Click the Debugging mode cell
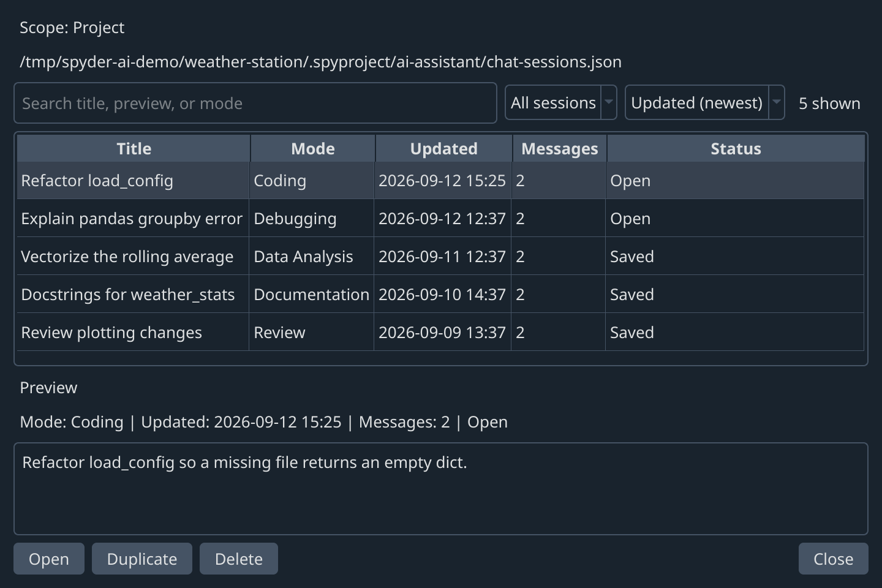 (312, 219)
